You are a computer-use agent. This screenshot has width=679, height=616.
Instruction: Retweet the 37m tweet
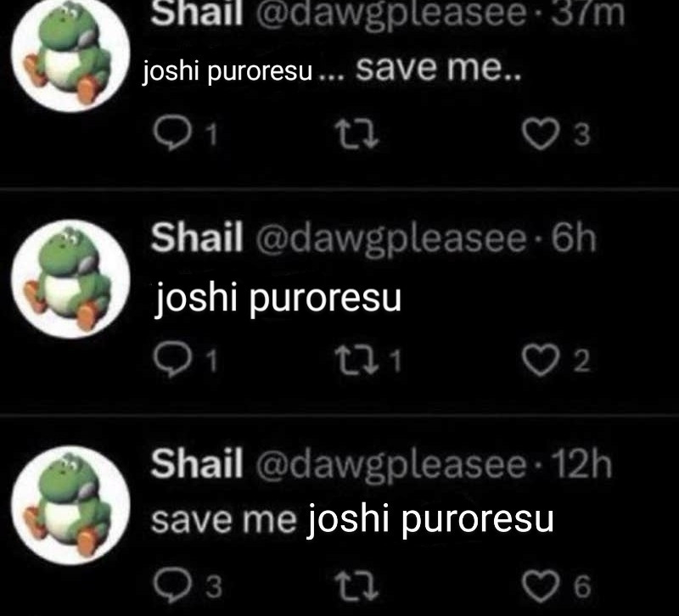click(x=356, y=135)
